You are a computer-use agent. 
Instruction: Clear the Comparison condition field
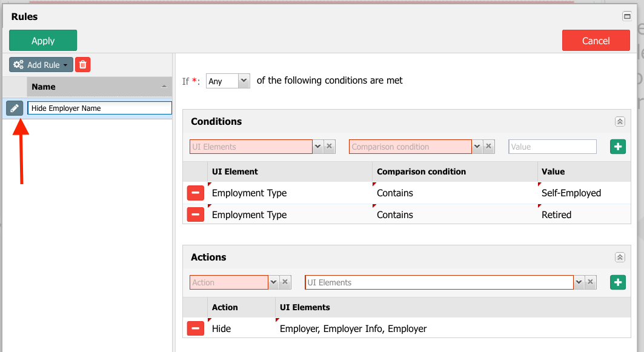(x=488, y=147)
